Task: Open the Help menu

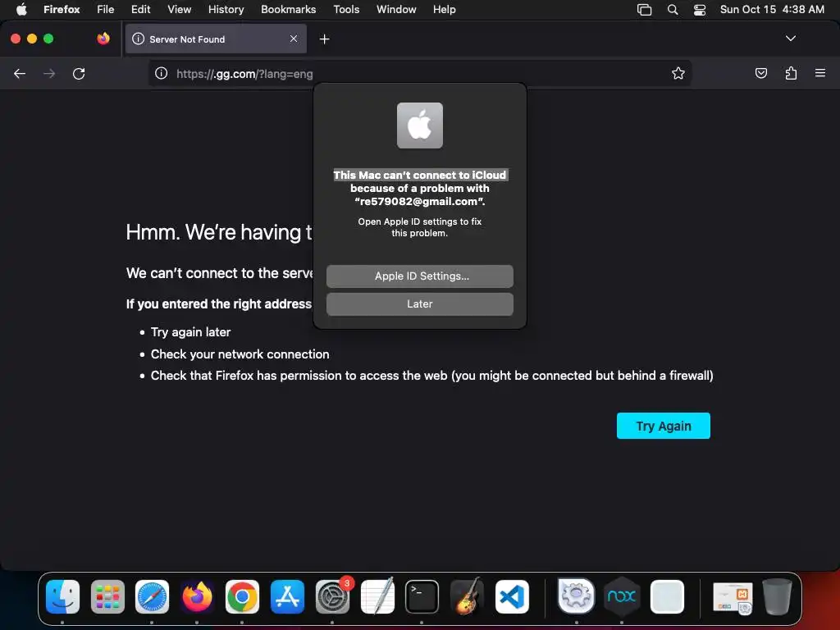Action: pyautogui.click(x=445, y=10)
